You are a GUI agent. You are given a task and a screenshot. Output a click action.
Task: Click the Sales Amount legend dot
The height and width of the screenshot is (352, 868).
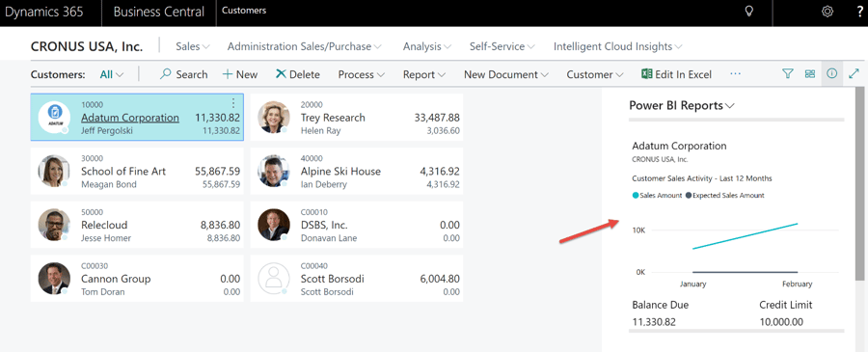636,196
